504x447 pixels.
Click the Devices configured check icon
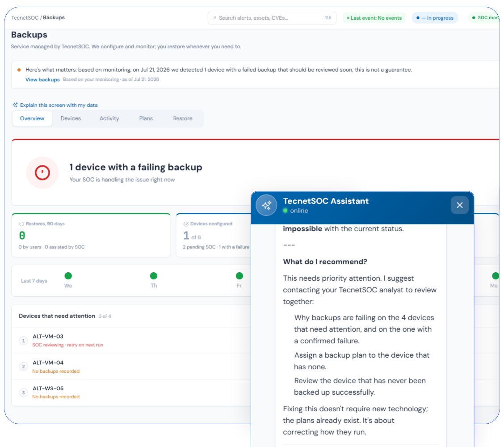(186, 224)
